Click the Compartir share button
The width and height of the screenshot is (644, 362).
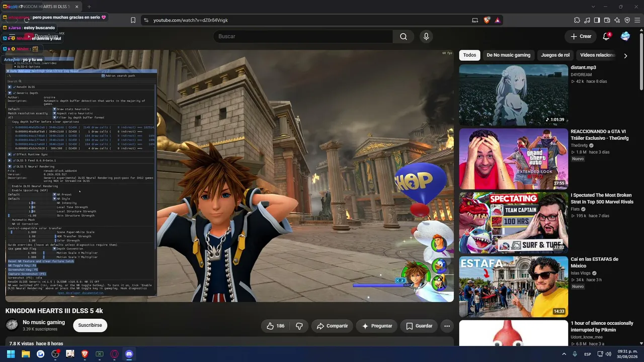click(332, 326)
